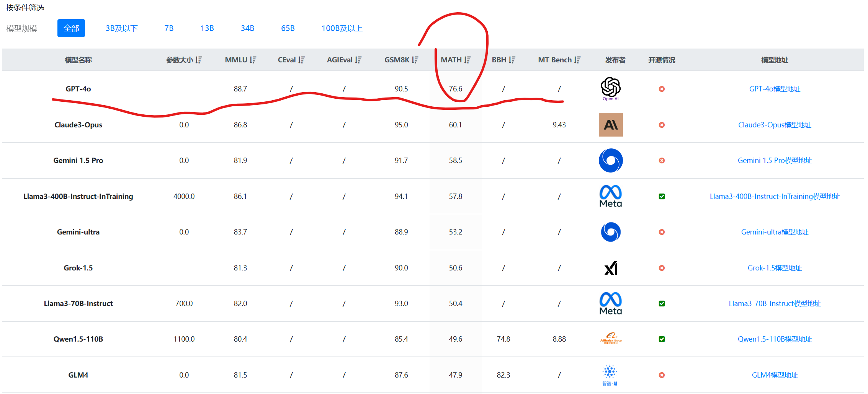Click the 开源情况 column header
Image resolution: width=868 pixels, height=394 pixels.
tap(662, 60)
